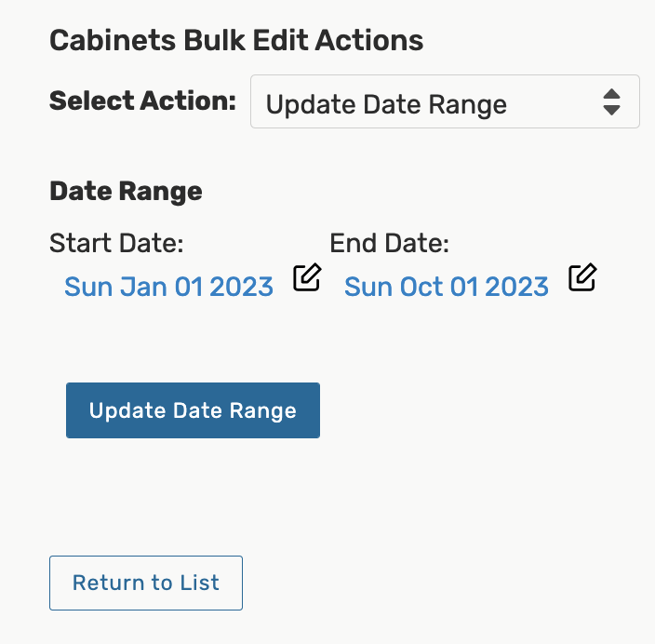Click the up-down arrows on Select Action
The width and height of the screenshot is (655, 644).
click(x=611, y=102)
